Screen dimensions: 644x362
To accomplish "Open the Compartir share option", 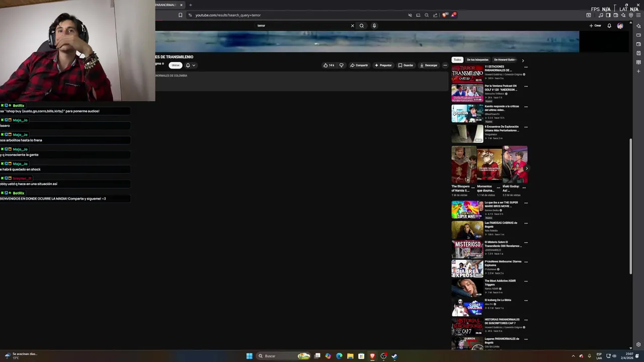I will [359, 65].
